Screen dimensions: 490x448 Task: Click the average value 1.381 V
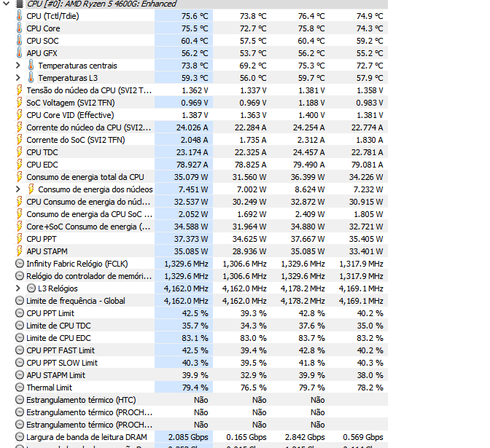point(370,115)
